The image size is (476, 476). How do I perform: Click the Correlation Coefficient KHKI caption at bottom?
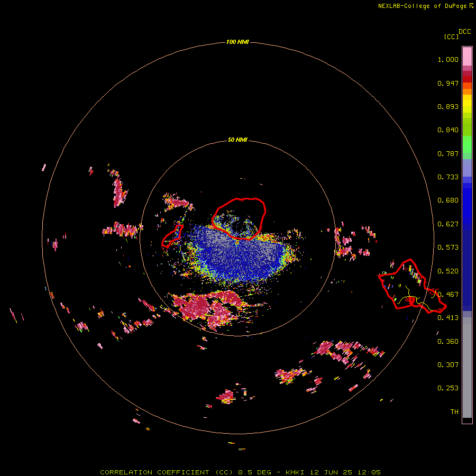click(240, 472)
